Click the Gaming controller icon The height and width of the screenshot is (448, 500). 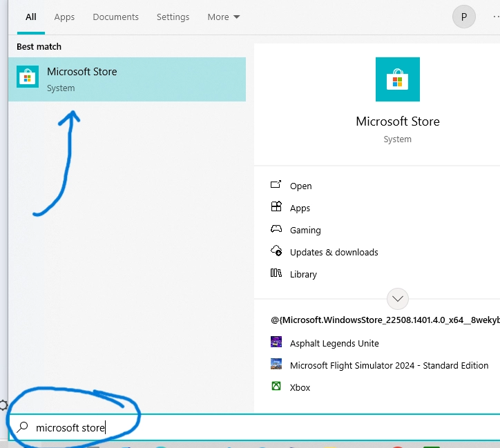coord(276,228)
